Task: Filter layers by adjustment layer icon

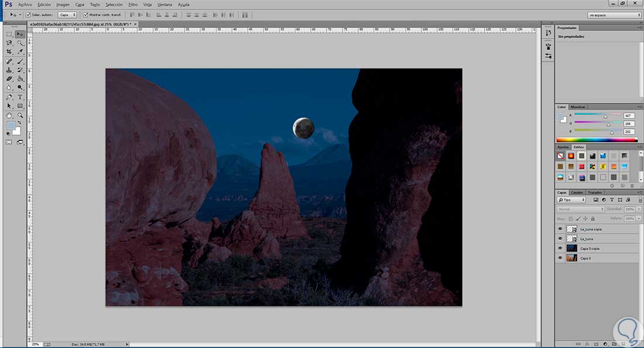Action: coord(604,200)
